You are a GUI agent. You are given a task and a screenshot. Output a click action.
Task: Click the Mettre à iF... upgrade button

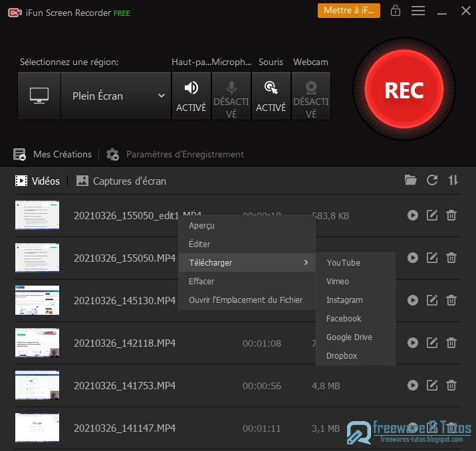(x=349, y=11)
